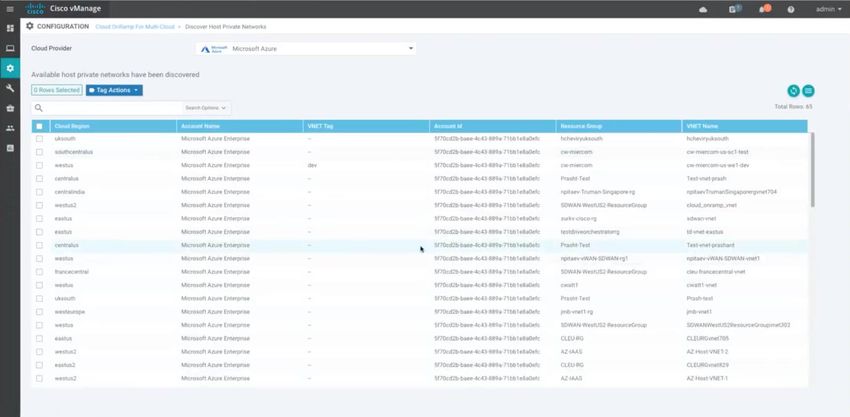850x417 pixels.
Task: Select the Configuration gear in sidebar
Action: point(10,68)
